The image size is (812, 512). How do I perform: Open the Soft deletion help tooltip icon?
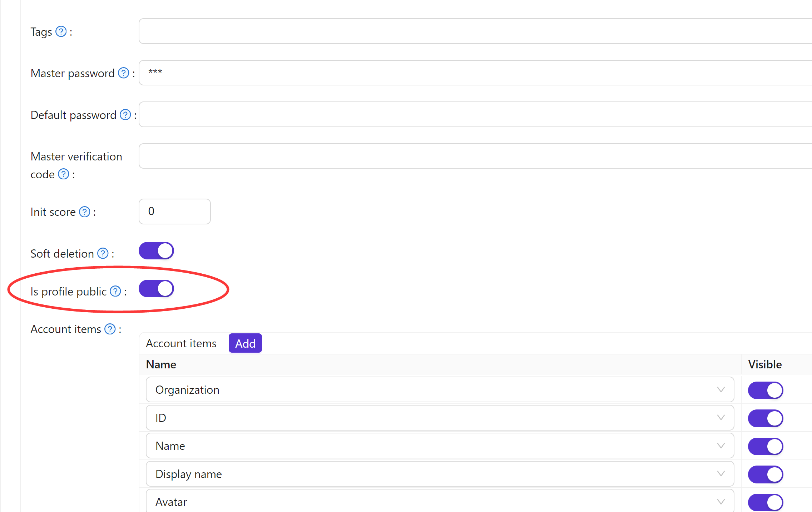(103, 253)
